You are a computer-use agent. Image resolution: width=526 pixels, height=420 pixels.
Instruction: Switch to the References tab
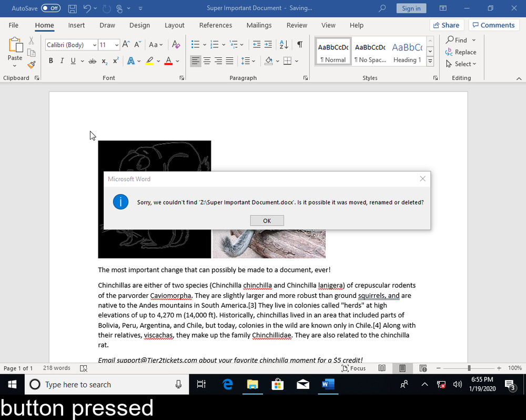pyautogui.click(x=216, y=25)
